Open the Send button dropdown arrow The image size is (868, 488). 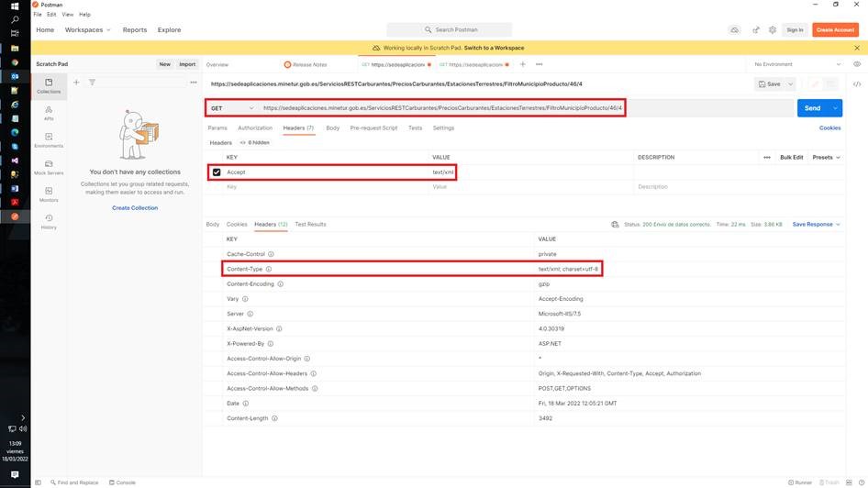835,108
